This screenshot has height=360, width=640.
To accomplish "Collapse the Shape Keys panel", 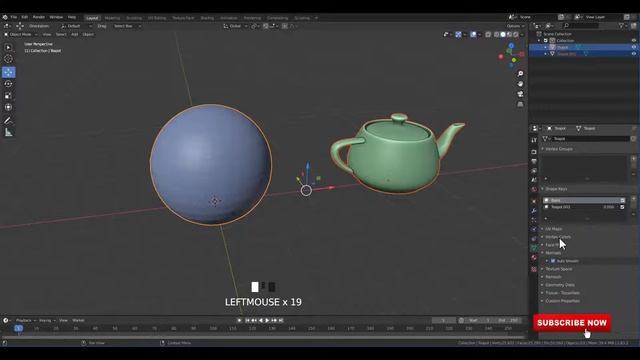I will pos(556,189).
